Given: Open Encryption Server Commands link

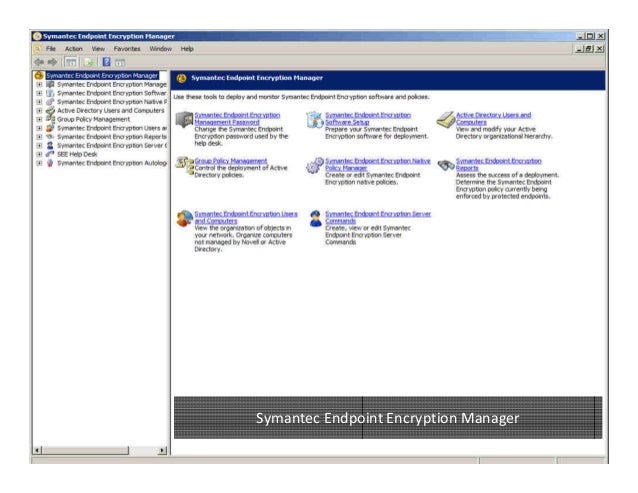Looking at the screenshot, I should pos(378,217).
